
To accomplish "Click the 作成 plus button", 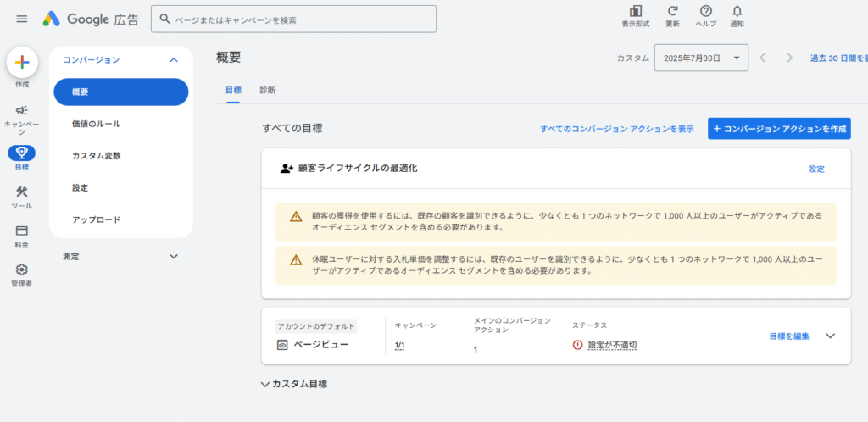I will (x=22, y=62).
